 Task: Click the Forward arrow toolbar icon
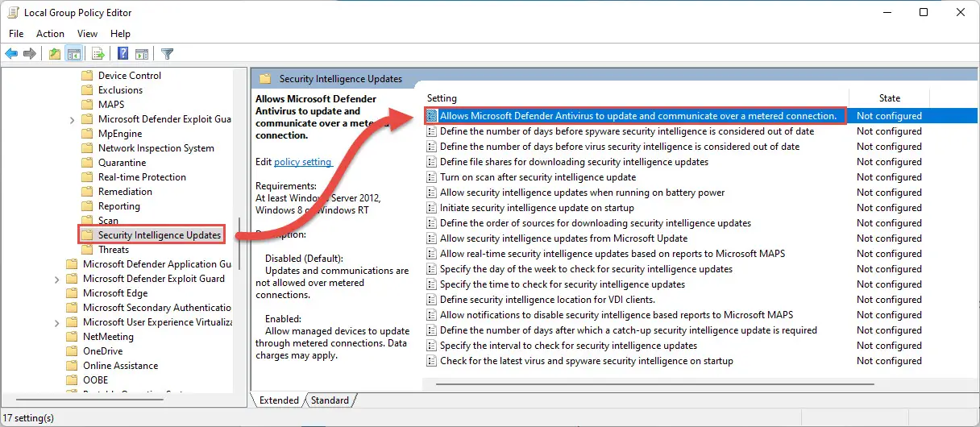30,54
